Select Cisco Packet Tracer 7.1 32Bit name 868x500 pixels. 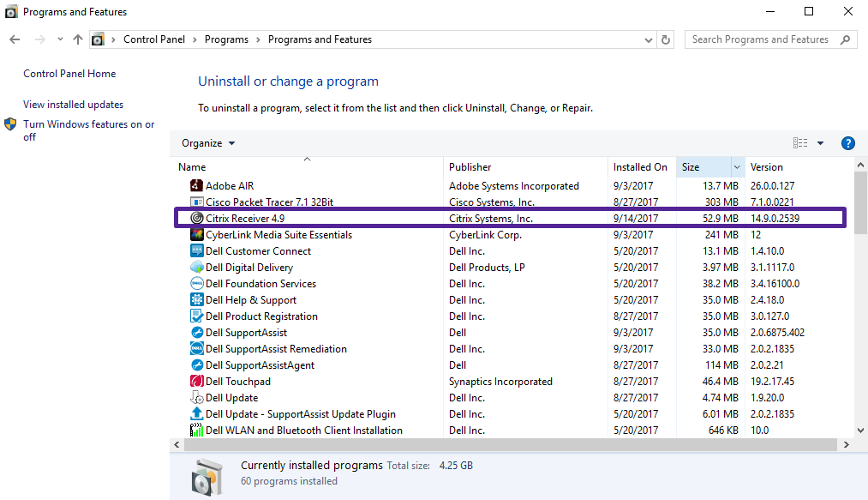click(270, 202)
